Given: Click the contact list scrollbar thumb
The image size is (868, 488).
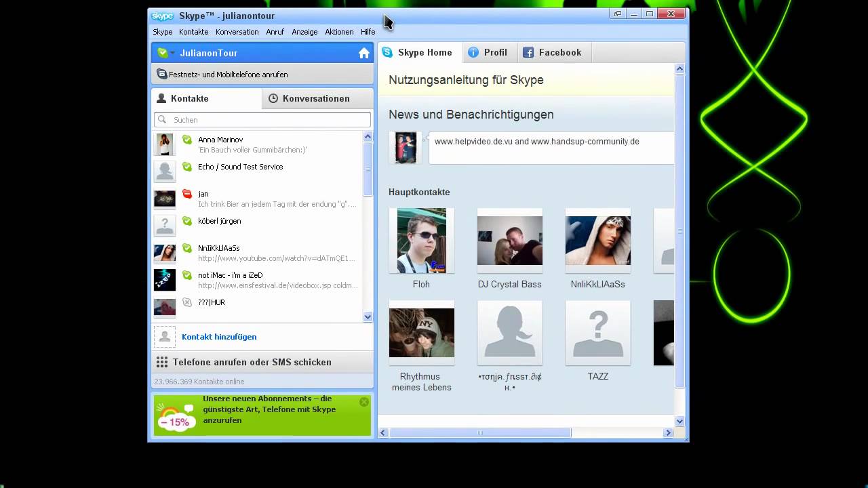Looking at the screenshot, I should point(368,169).
